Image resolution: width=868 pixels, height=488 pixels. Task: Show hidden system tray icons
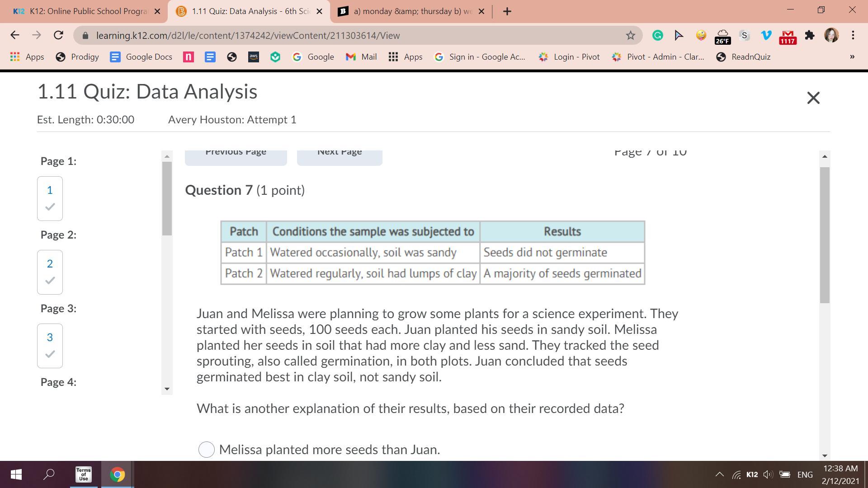coord(719,474)
